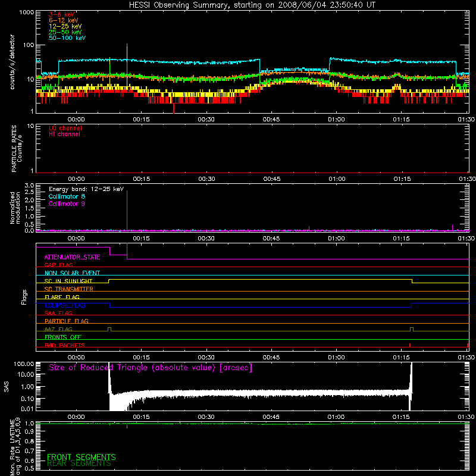Click the HESSI Observing Summary title text
Image resolution: width=476 pixels, height=476 pixels.
(252, 5)
